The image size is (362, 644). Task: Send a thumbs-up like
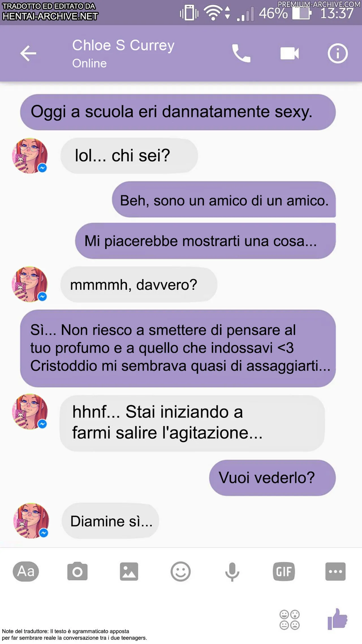(337, 619)
